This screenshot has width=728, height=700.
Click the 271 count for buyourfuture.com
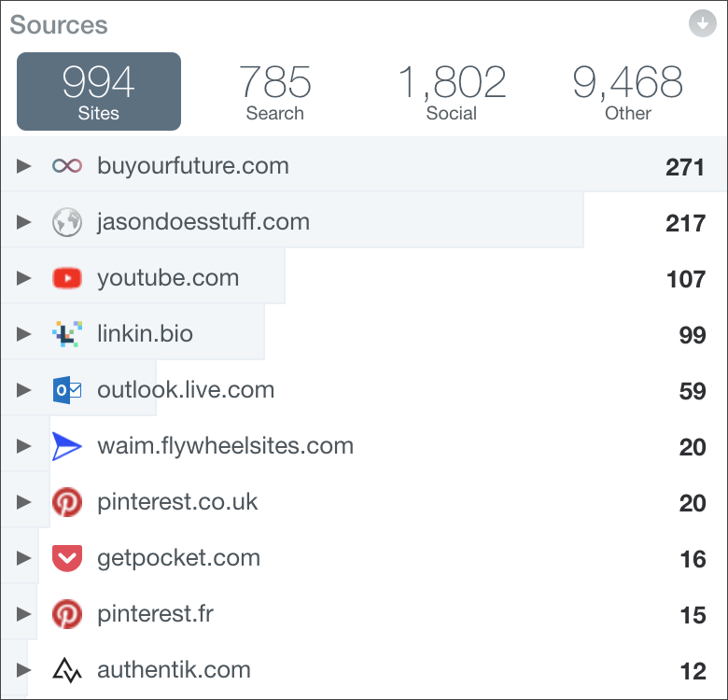[x=685, y=167]
